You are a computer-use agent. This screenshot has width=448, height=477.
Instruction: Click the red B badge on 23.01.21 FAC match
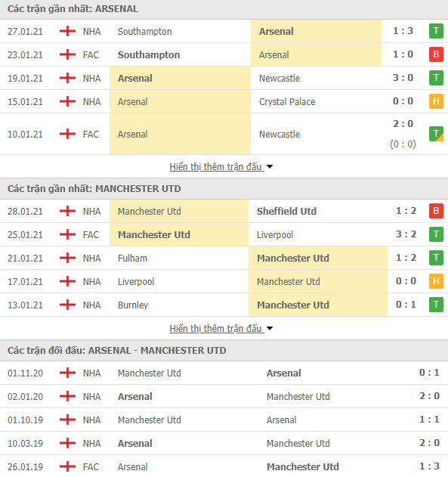coord(436,54)
